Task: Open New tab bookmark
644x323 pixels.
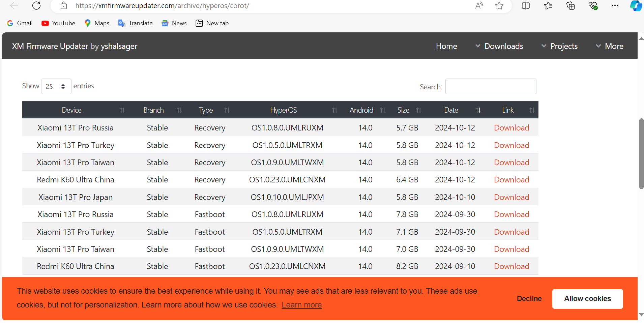Action: (x=212, y=23)
